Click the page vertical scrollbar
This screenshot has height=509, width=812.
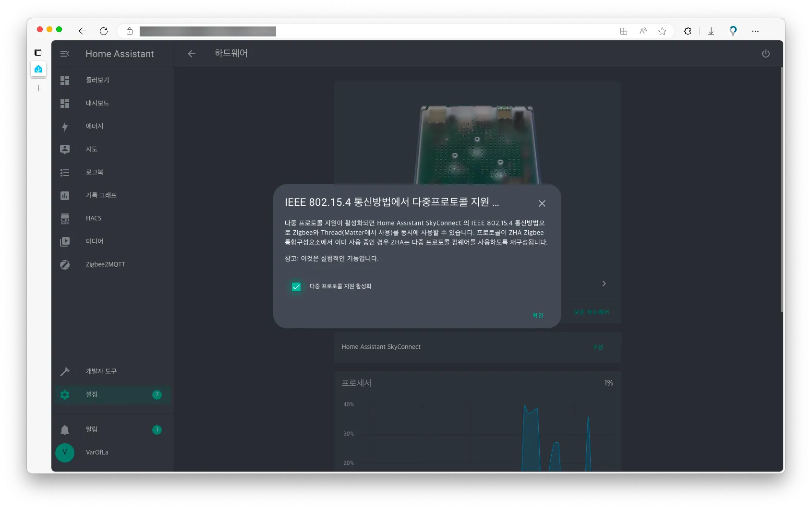(x=782, y=189)
